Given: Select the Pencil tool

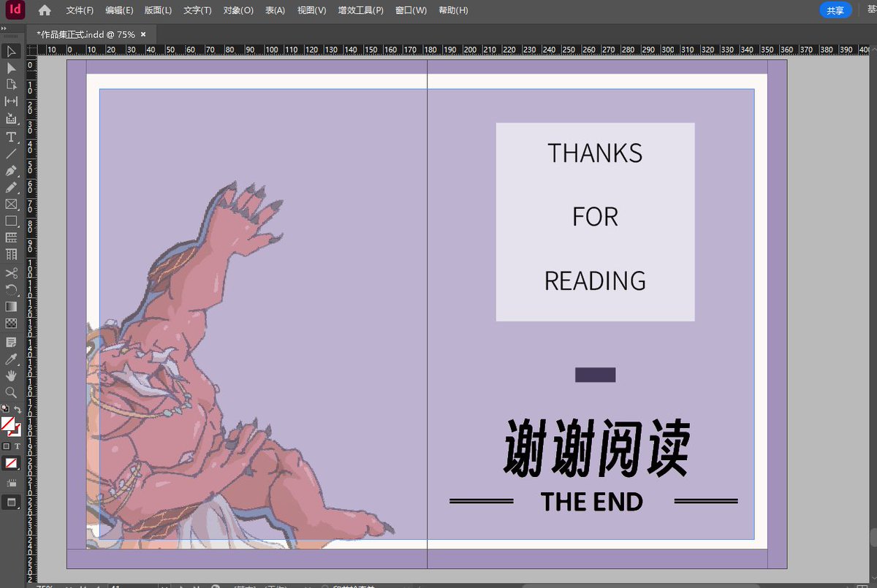Looking at the screenshot, I should tap(11, 188).
